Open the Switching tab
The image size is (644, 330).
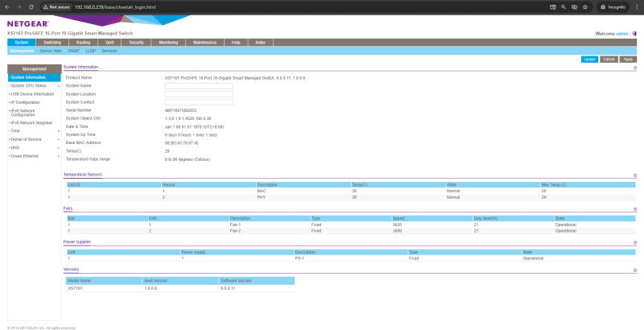pyautogui.click(x=52, y=43)
